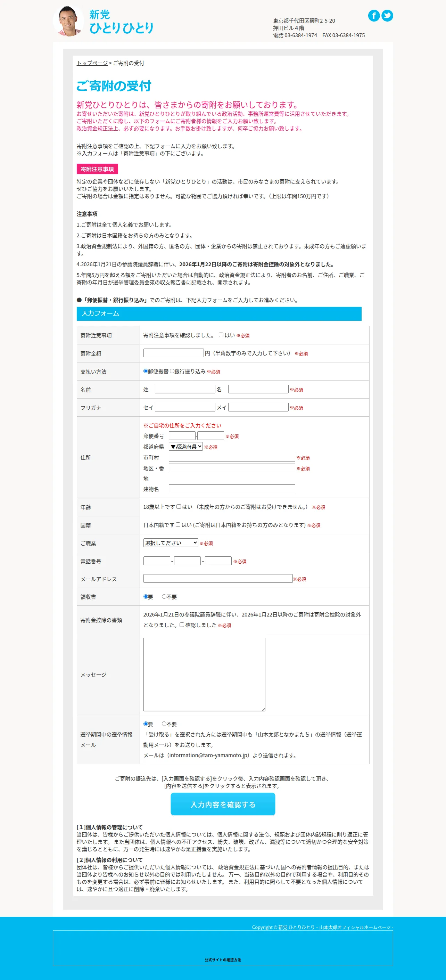This screenshot has width=446, height=980.
Task: Click the 入力内容を確認する button
Action: coord(223,804)
